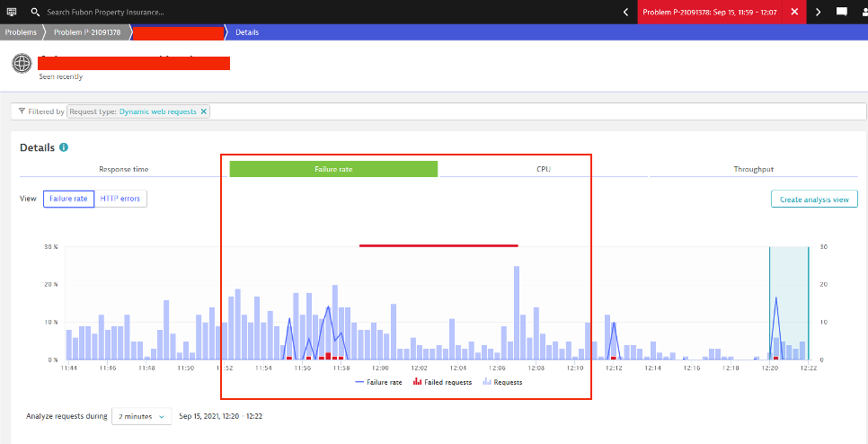This screenshot has width=868, height=444.
Task: Open the Problems breadcrumb link
Action: click(20, 32)
